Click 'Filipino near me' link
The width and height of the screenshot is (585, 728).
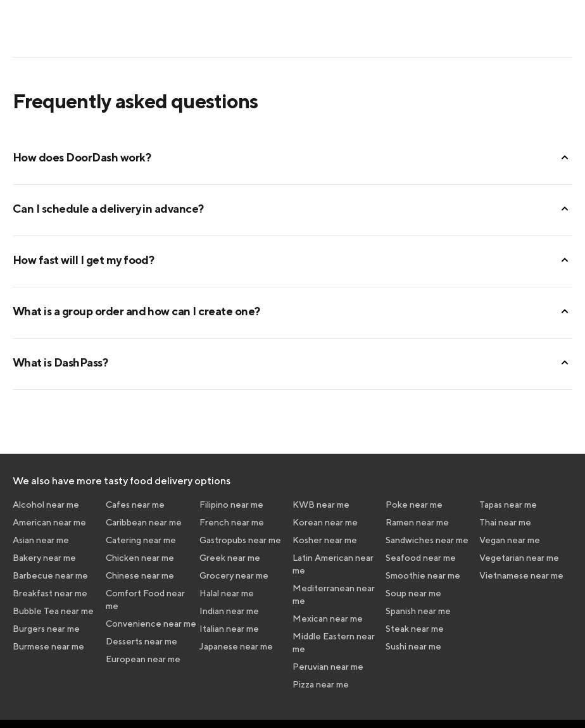231,505
